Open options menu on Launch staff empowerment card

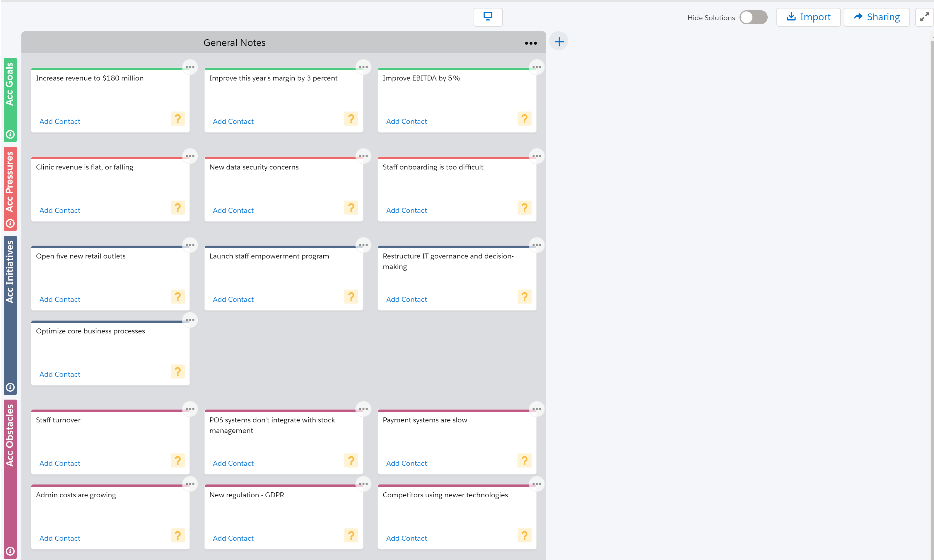pos(363,245)
